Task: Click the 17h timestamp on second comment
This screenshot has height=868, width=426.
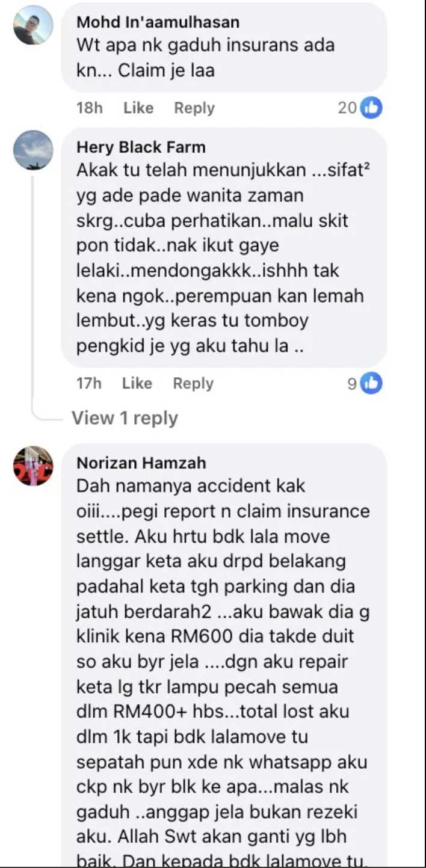Action: pos(89,383)
